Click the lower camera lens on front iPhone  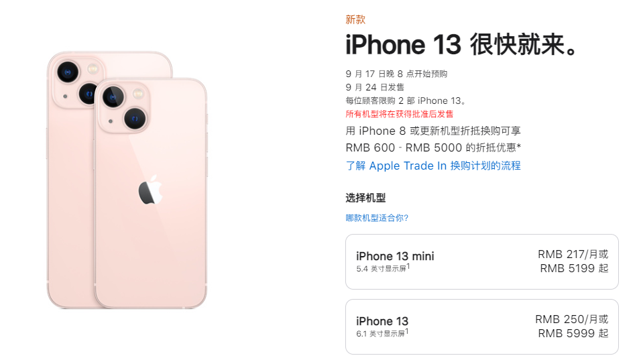(135, 119)
